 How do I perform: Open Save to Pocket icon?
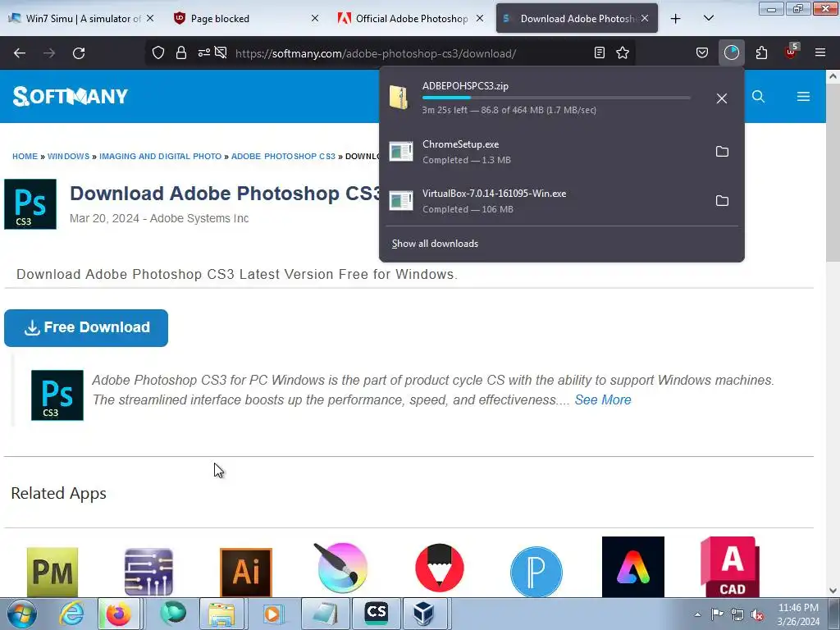pos(702,52)
